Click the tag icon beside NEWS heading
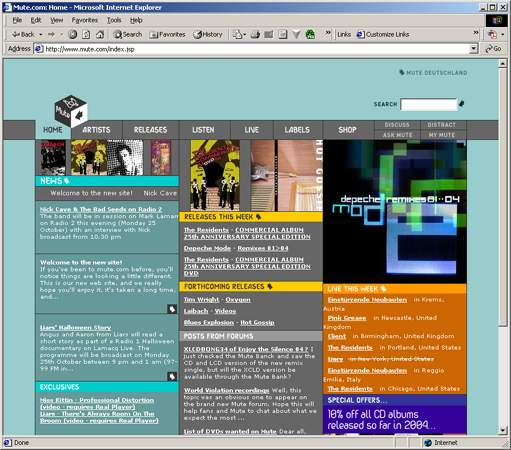Viewport: 511px width, 450px height. (67, 181)
